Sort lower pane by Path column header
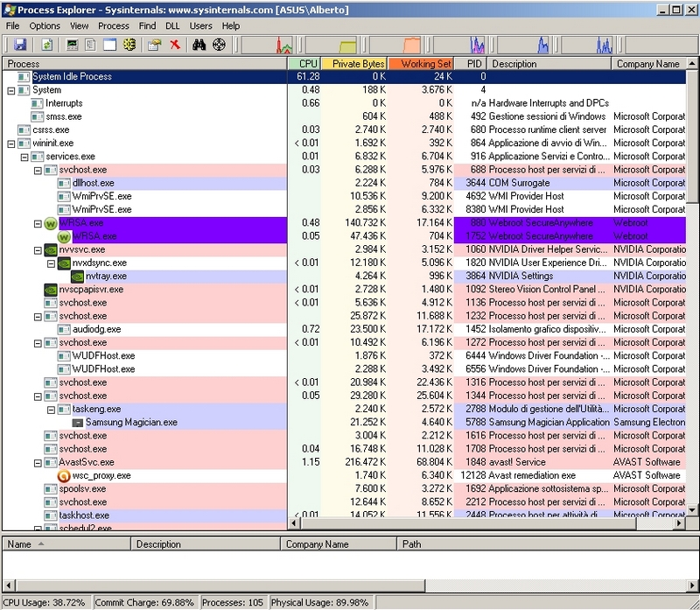Screen dimensions: 700x610 547,544
